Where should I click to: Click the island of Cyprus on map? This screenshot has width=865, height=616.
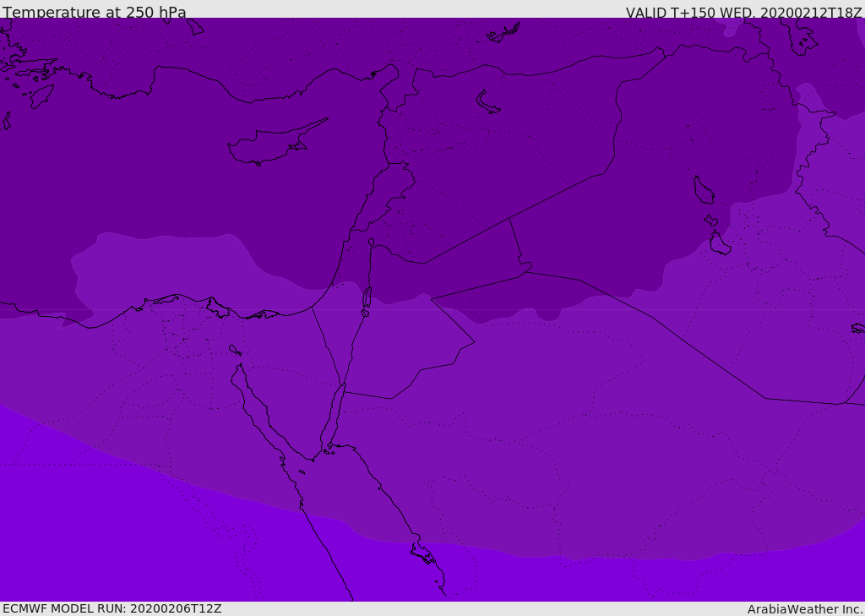pos(276,143)
